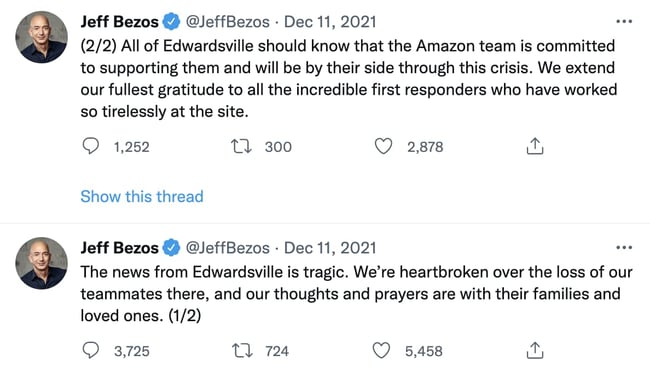Image resolution: width=650 pixels, height=390 pixels.
Task: Open the Dec 11, 2021 timestamp on bottom tweet
Action: coord(330,248)
